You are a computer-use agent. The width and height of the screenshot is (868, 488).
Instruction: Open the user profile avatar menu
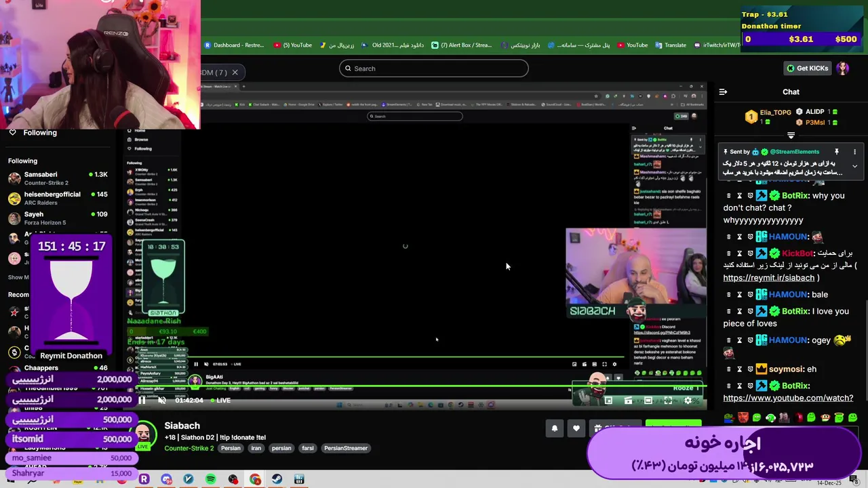[843, 68]
